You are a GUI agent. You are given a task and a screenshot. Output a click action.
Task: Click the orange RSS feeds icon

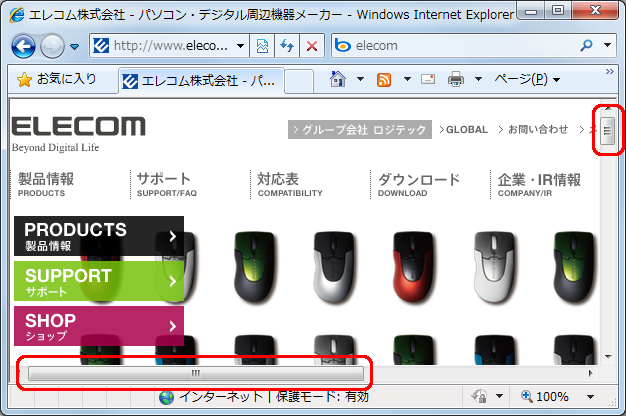[x=384, y=80]
